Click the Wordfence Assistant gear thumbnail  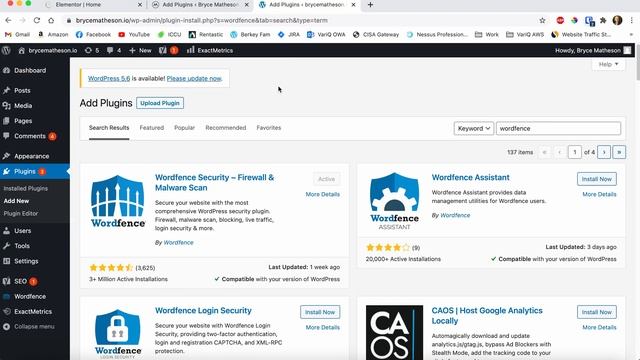click(x=394, y=201)
